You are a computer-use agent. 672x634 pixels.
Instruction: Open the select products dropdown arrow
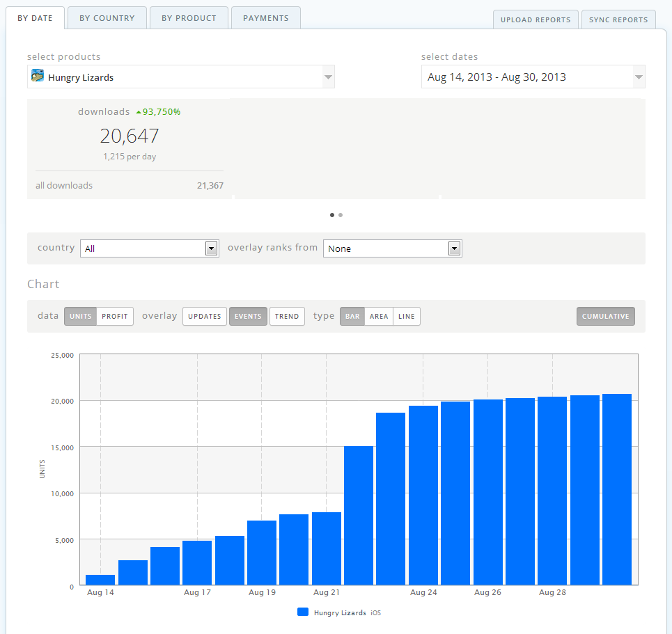pyautogui.click(x=328, y=77)
